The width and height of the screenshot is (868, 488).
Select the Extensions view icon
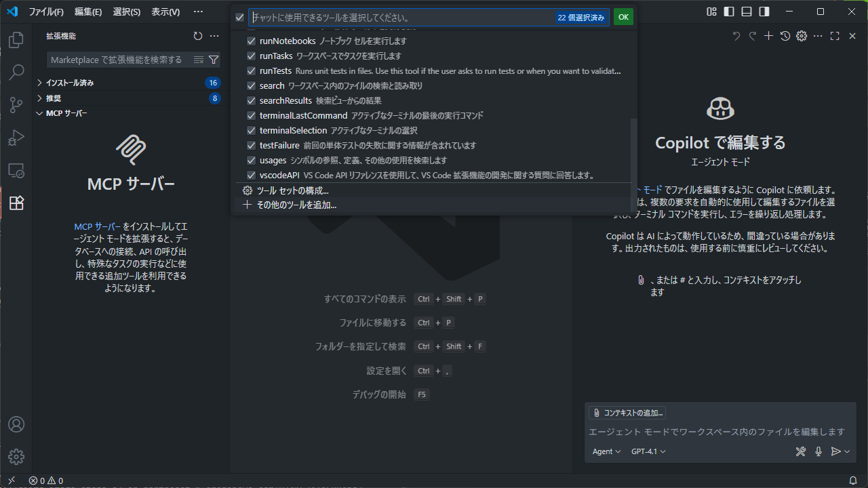pyautogui.click(x=16, y=203)
